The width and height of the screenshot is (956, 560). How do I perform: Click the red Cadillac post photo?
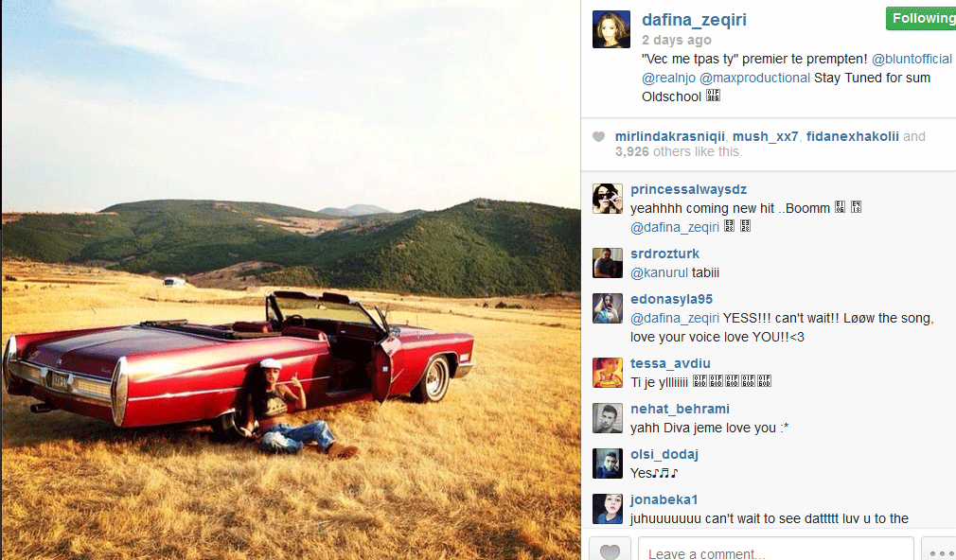(x=291, y=280)
